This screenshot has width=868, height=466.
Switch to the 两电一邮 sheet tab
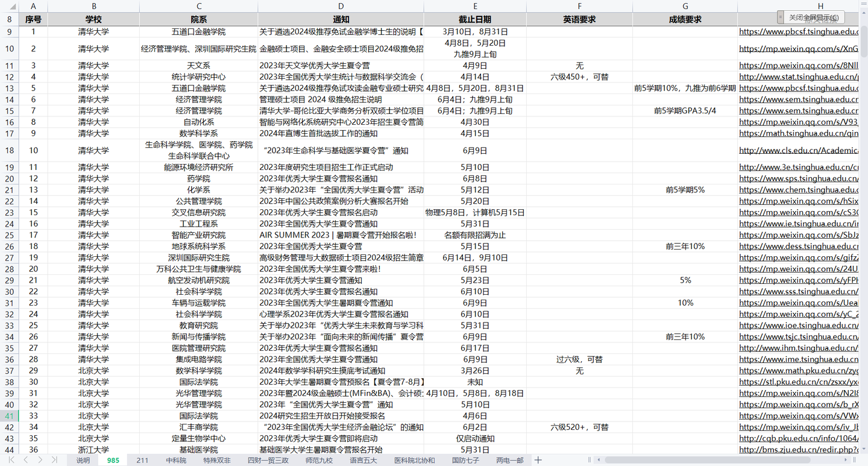click(510, 460)
